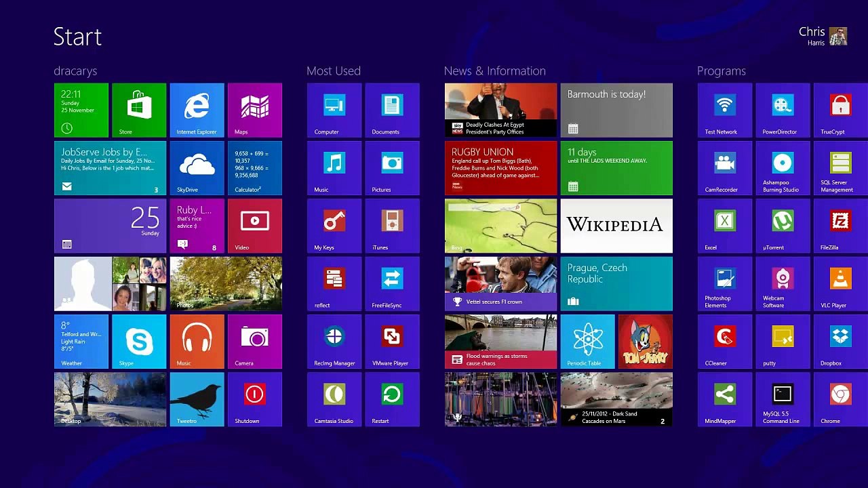
Task: Open the Camera tile
Action: (x=255, y=342)
